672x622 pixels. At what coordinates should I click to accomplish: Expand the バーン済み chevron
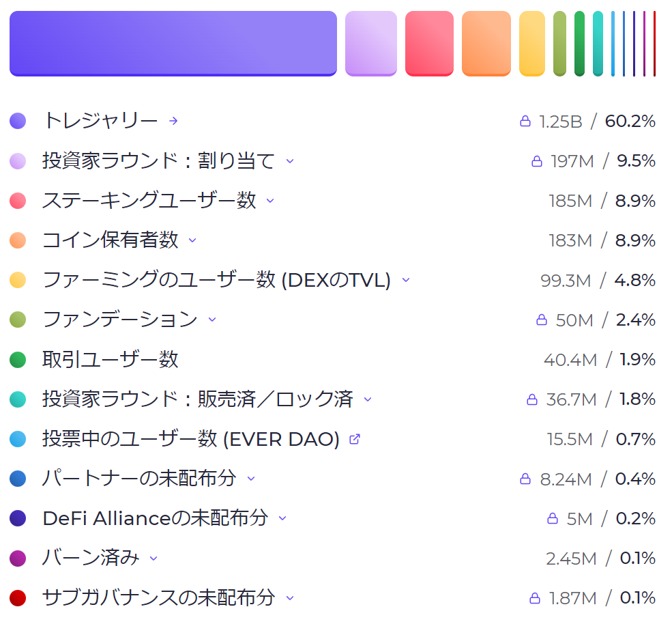[x=153, y=558]
